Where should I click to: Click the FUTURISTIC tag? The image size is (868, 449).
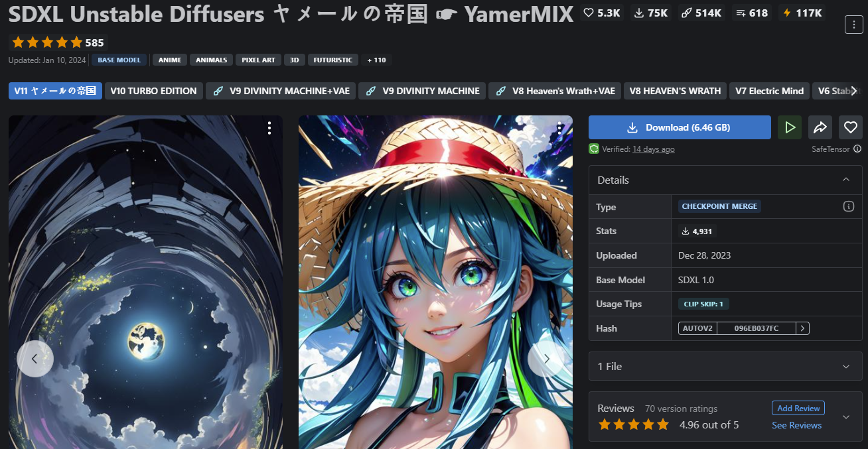tap(333, 60)
